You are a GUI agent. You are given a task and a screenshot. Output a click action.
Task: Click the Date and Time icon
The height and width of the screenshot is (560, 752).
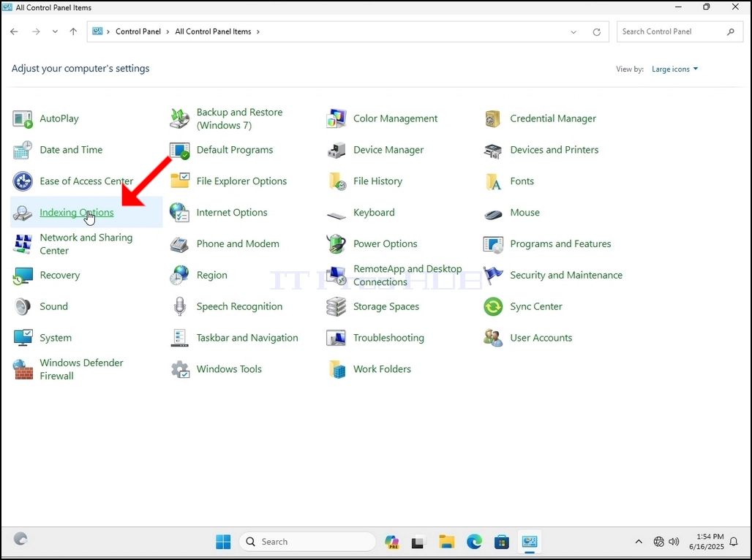[x=22, y=150]
